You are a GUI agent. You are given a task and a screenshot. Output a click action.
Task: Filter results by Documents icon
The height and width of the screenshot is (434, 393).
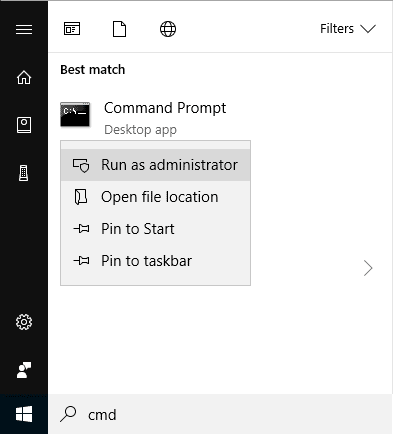[x=119, y=29]
